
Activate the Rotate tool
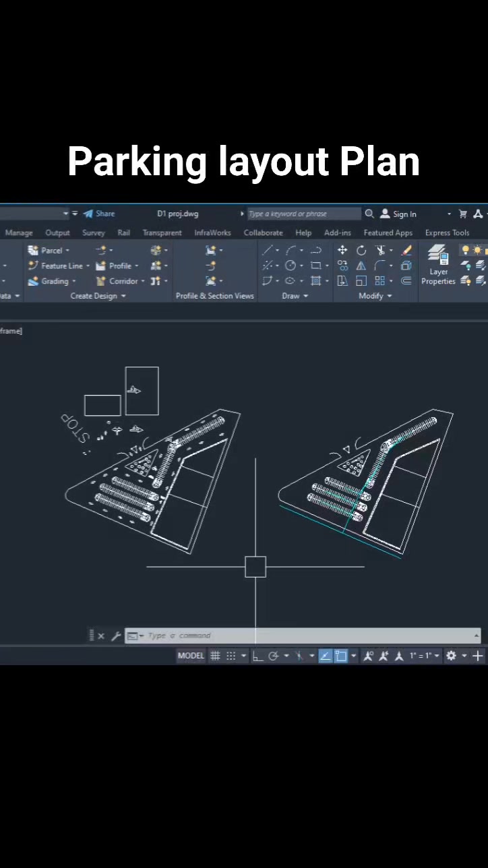tap(361, 250)
